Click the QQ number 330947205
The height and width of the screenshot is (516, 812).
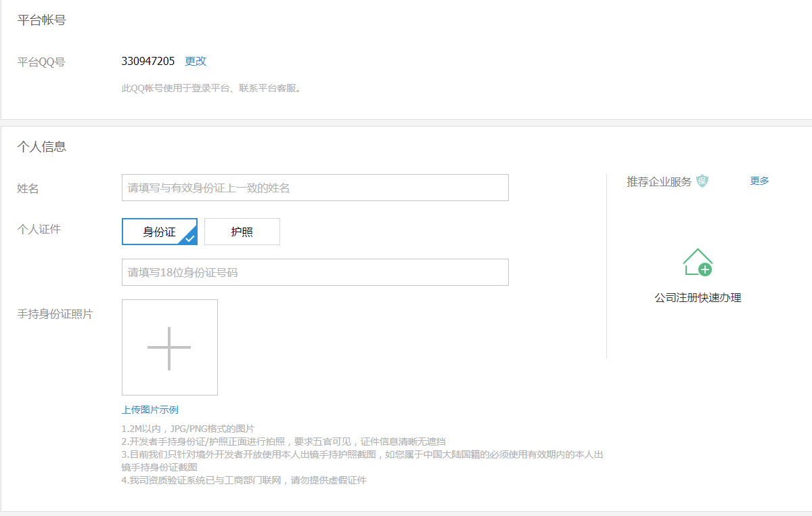148,61
